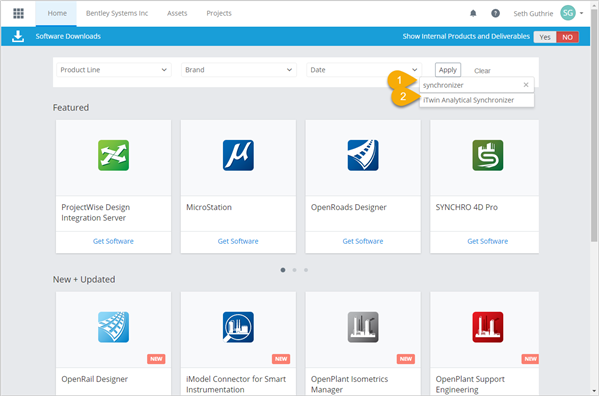This screenshot has height=396, width=599.
Task: Click the OpenRoads Designer title text
Action: coord(349,207)
